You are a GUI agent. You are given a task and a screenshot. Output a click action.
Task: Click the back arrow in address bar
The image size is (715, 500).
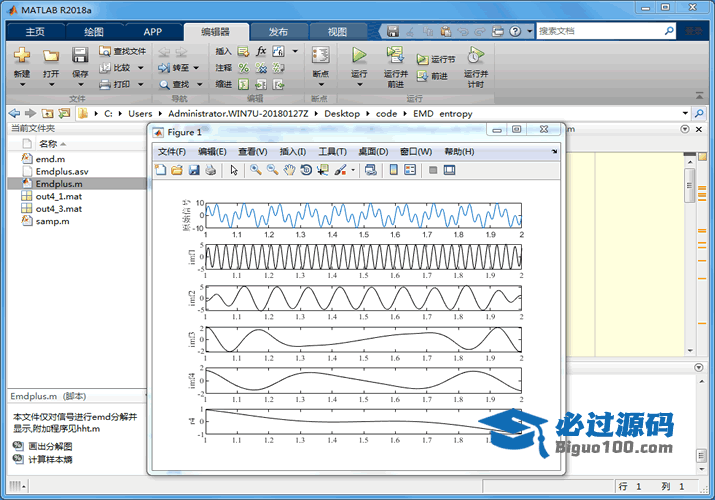pyautogui.click(x=15, y=113)
